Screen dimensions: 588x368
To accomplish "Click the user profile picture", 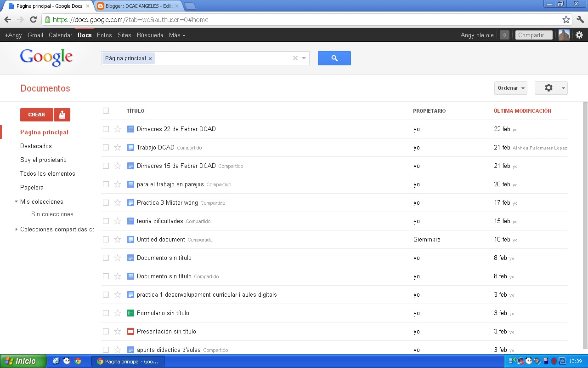I will coord(564,35).
